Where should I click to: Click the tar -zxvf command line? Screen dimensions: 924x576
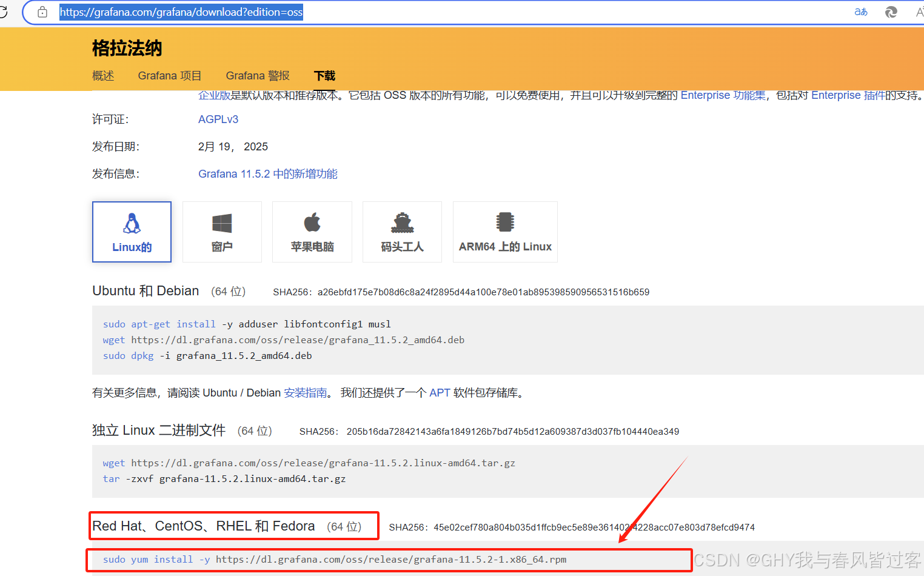point(224,479)
